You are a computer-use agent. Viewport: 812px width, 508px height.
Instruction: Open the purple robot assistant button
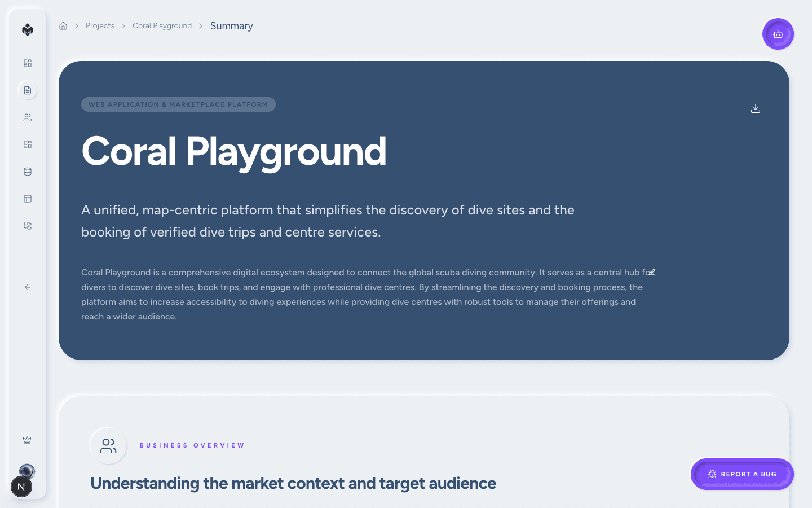coord(778,34)
